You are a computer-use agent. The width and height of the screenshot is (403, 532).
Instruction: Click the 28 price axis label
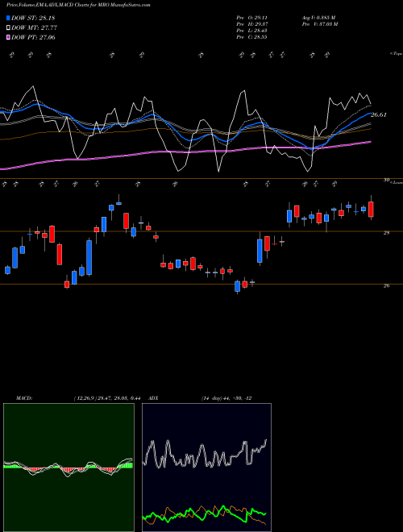[x=386, y=233]
